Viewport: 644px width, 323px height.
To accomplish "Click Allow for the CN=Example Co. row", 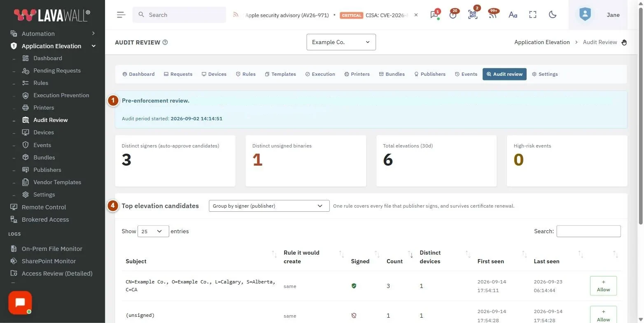I will [603, 286].
